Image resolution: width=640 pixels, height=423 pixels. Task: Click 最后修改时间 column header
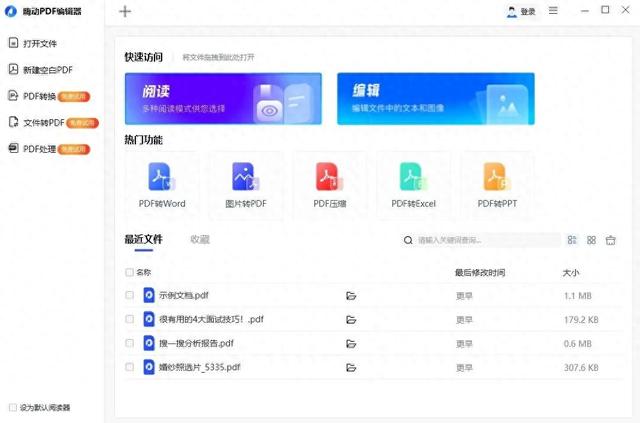coord(480,272)
